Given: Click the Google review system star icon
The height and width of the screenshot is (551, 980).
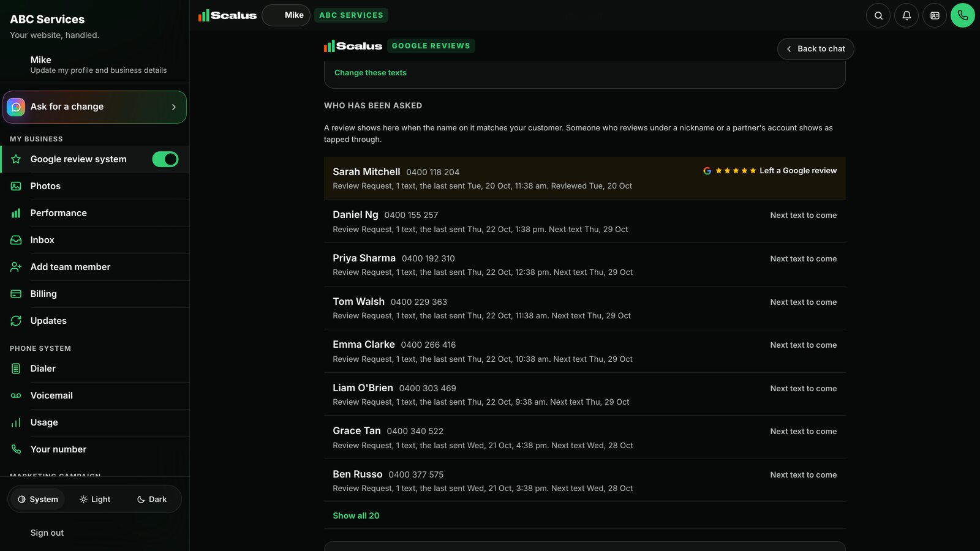Looking at the screenshot, I should (x=16, y=159).
